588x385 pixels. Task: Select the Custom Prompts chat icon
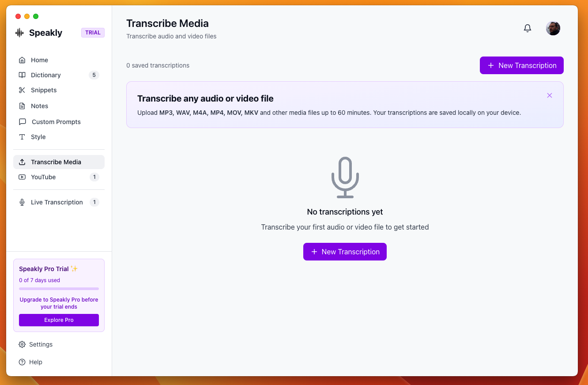coord(22,122)
